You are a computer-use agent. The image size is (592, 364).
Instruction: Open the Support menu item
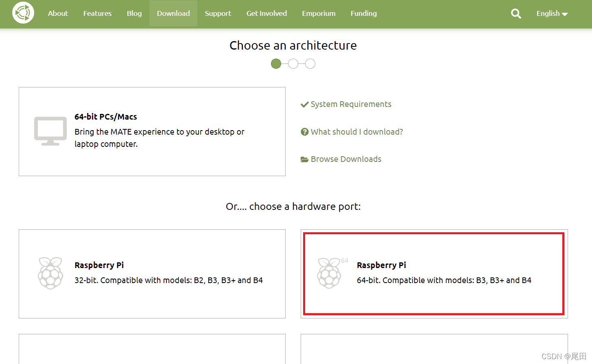point(218,13)
